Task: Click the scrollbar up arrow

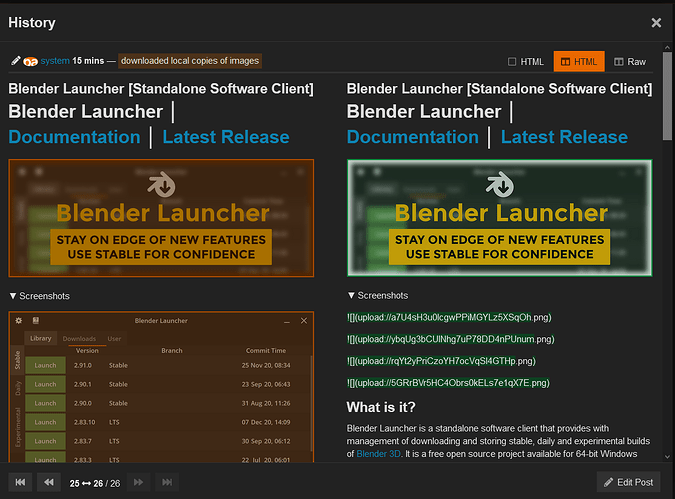Action: click(667, 47)
